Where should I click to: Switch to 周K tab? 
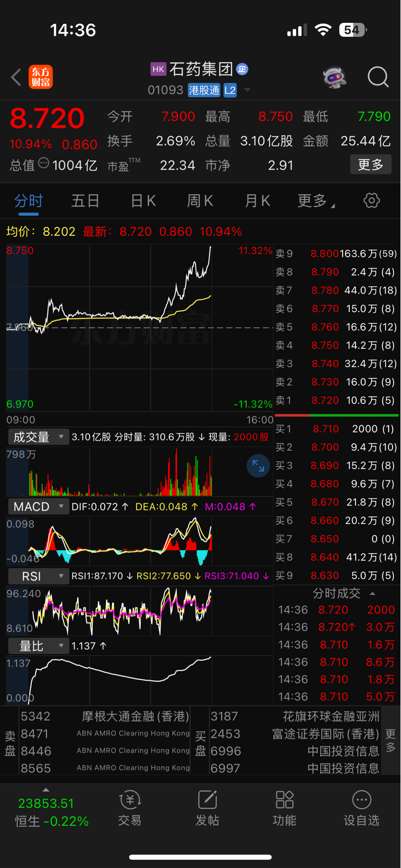(200, 201)
